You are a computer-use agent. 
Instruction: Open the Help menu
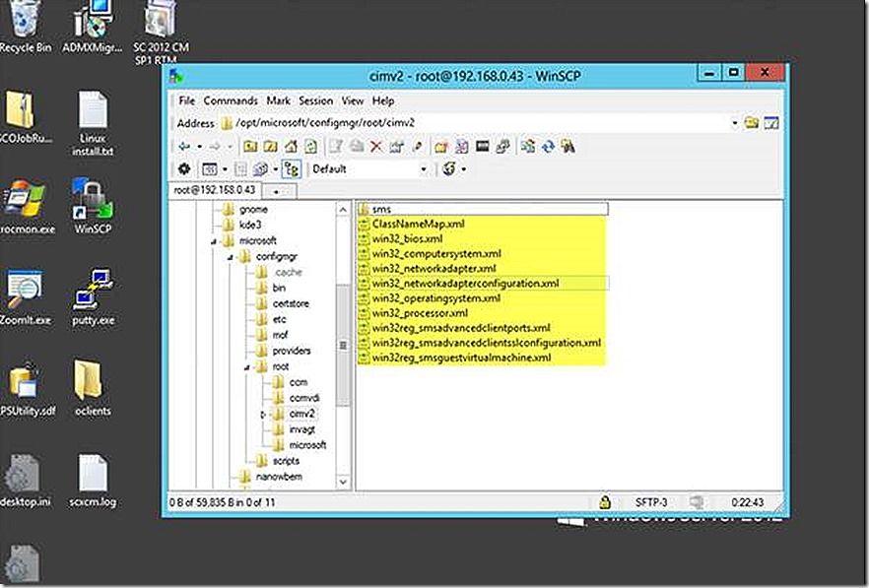point(383,100)
